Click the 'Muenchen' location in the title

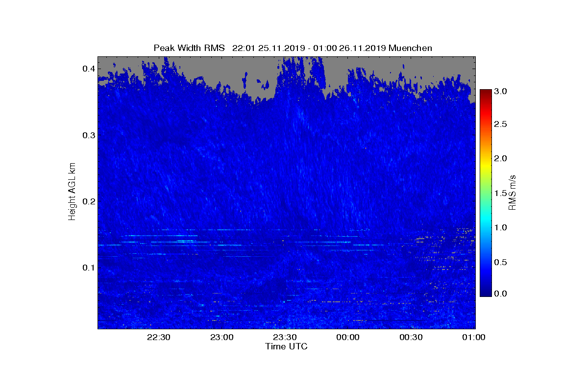click(410, 48)
